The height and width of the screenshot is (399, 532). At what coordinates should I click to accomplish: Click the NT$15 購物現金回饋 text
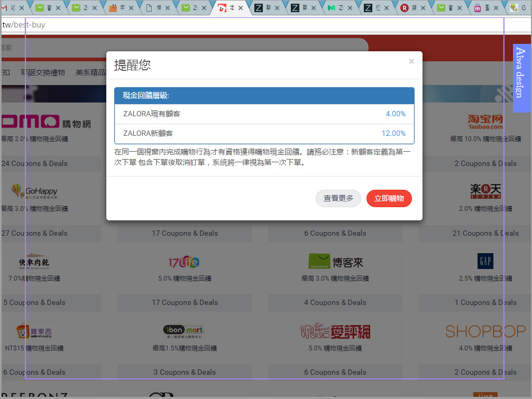(x=34, y=348)
